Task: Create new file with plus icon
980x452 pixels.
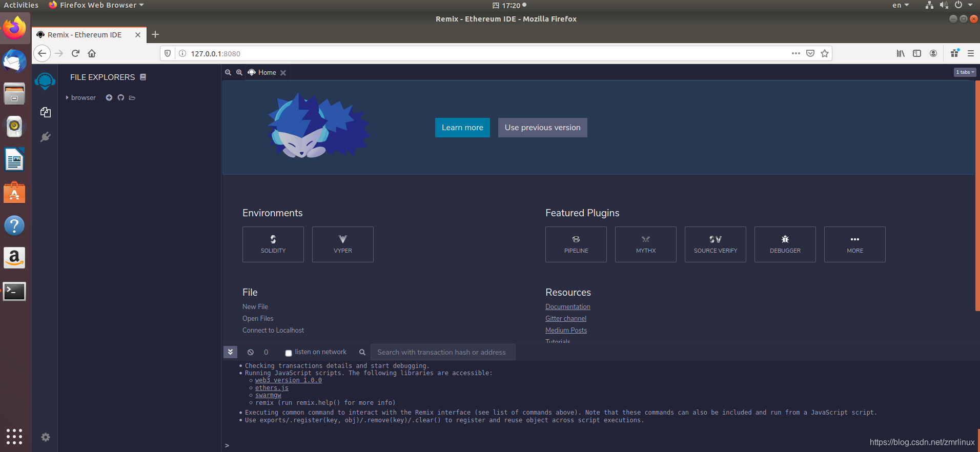Action: click(109, 98)
